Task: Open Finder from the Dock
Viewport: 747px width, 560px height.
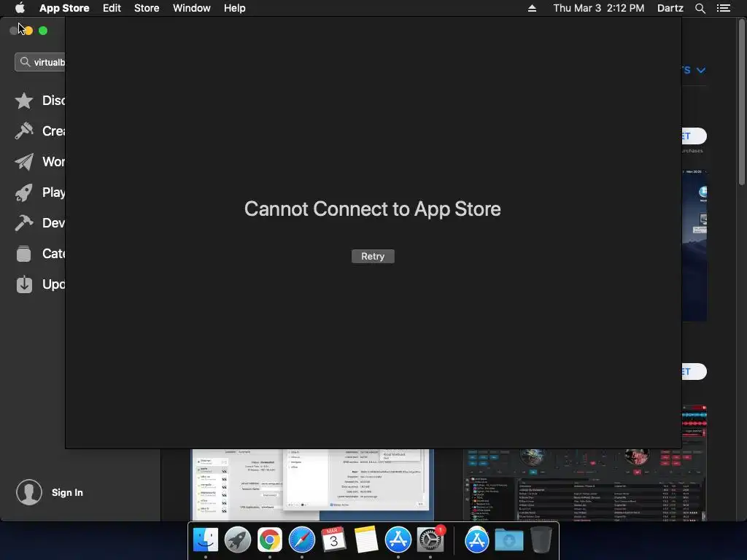Action: coord(206,540)
